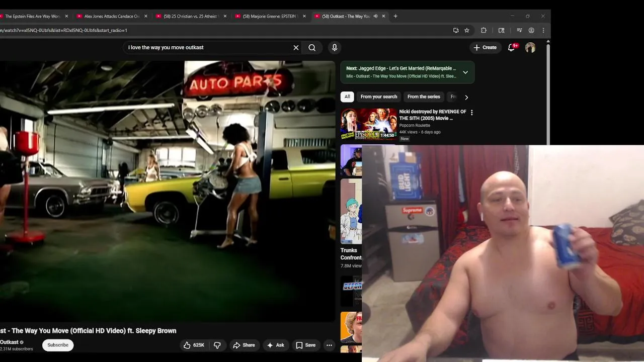Subscribe to Outkast channel
Screen dimensions: 644x362
[58, 345]
